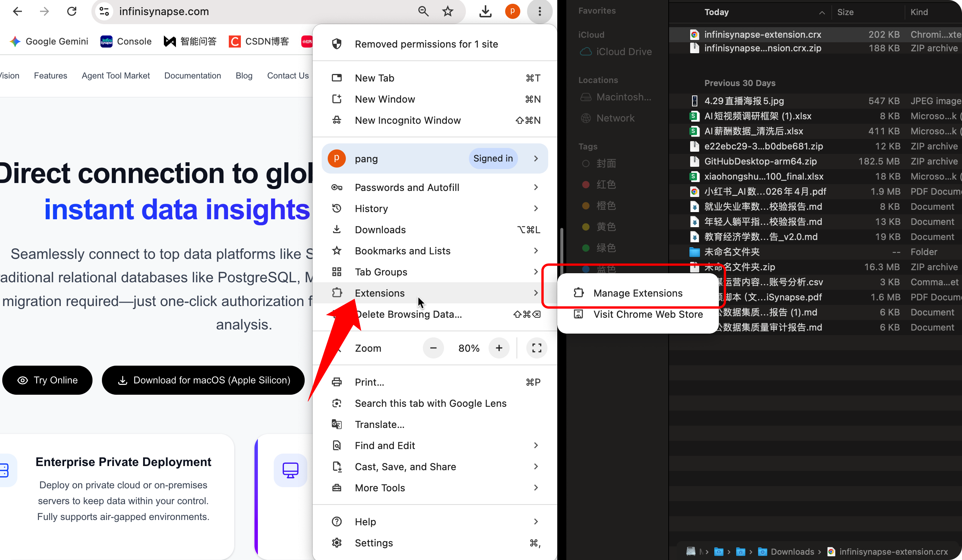The width and height of the screenshot is (962, 560).
Task: Select infinisynapse-extension.crx in Finder
Action: [816, 34]
